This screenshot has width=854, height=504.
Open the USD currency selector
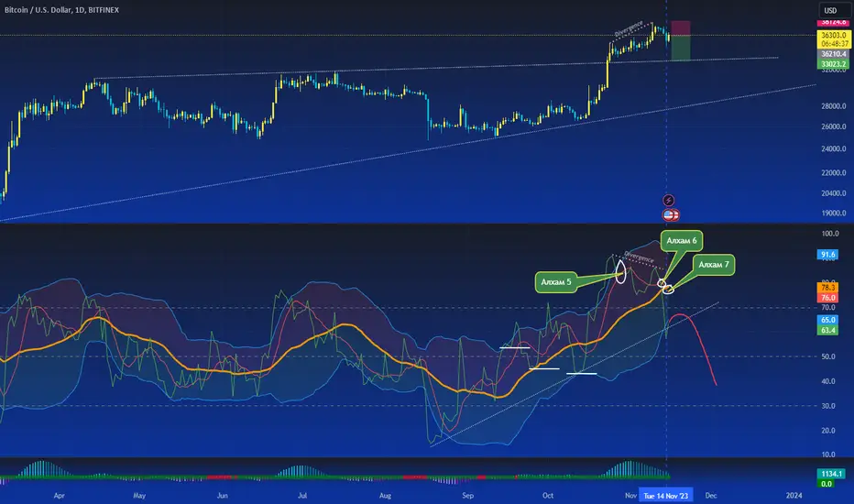(834, 10)
